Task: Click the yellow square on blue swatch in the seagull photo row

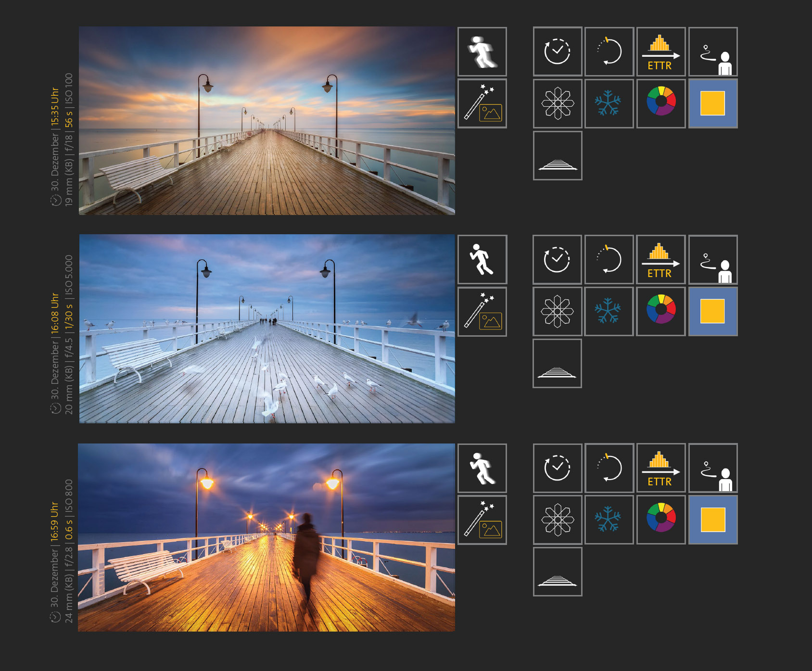Action: (713, 311)
